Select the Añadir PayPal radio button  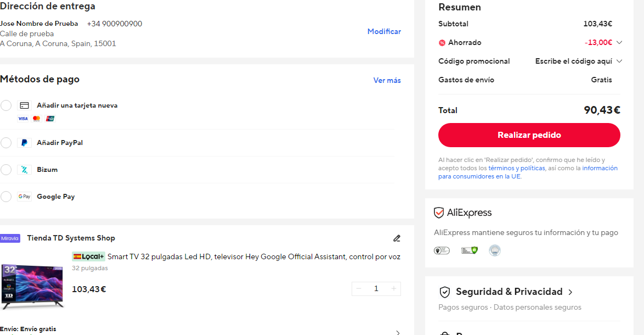[x=6, y=143]
